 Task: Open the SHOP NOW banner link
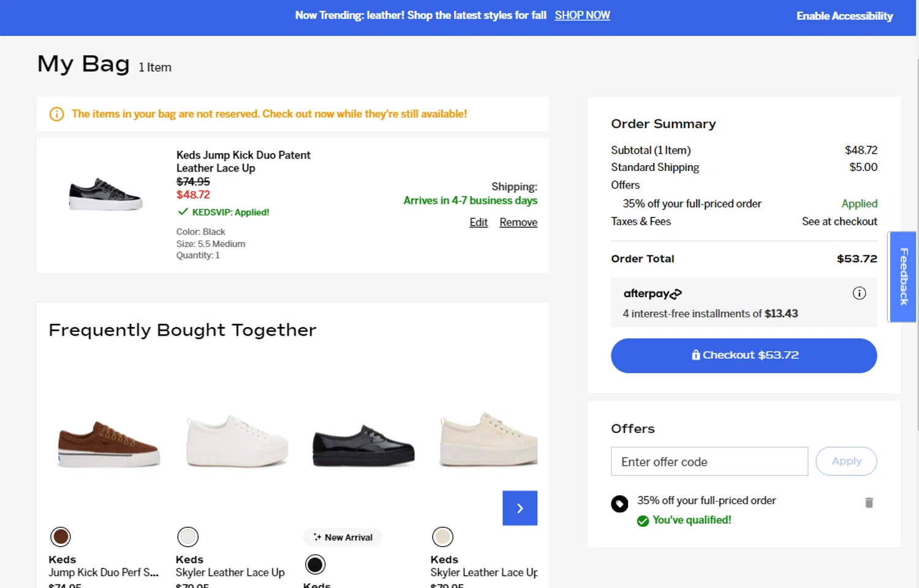pos(582,15)
